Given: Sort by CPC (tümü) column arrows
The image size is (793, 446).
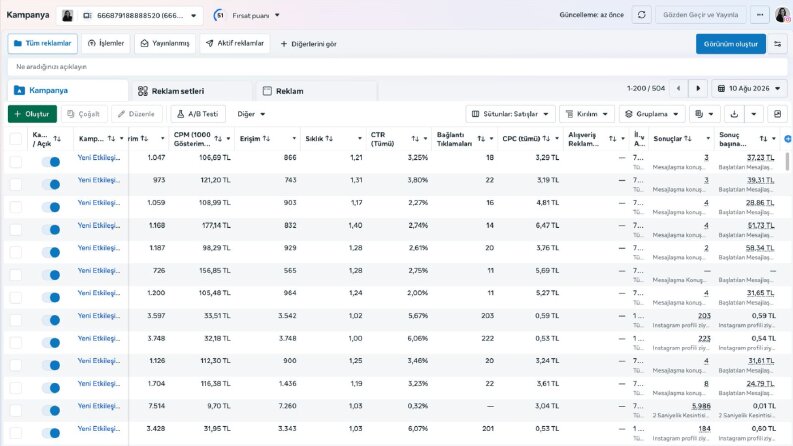Looking at the screenshot, I should (x=546, y=139).
